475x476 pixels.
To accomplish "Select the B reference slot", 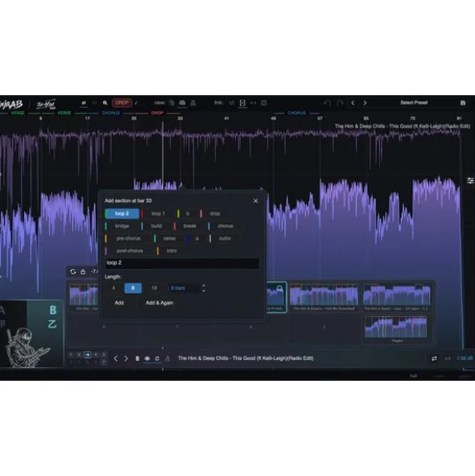I will 53,310.
